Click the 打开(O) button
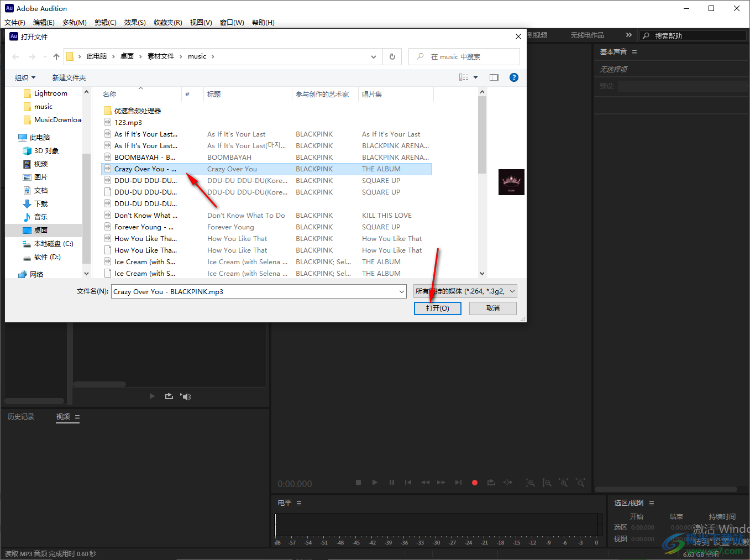The height and width of the screenshot is (560, 750). (x=438, y=308)
